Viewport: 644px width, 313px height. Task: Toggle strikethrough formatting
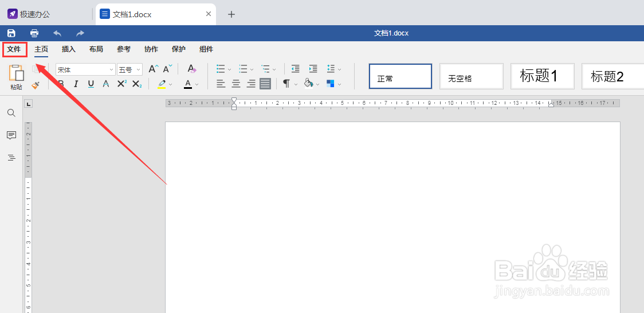[x=106, y=84]
